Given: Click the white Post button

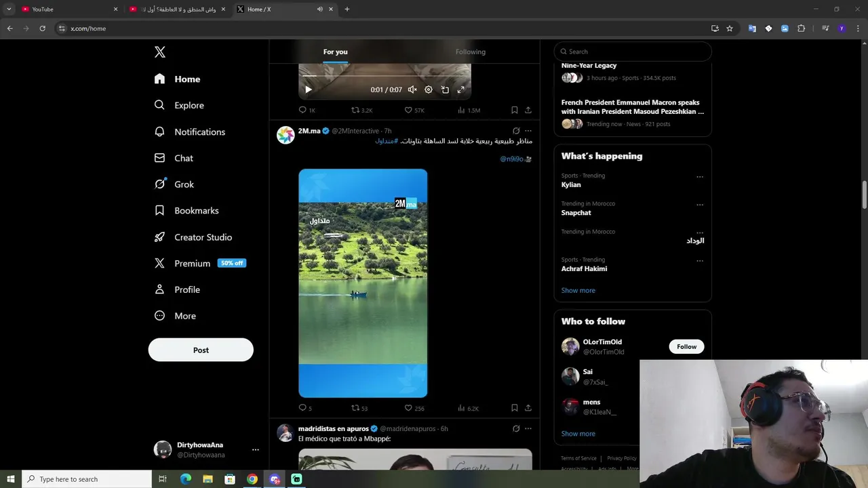Looking at the screenshot, I should pos(201,350).
